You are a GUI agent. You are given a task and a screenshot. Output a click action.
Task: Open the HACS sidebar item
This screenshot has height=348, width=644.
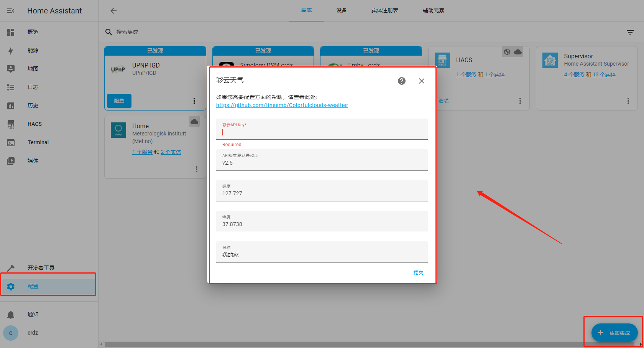[34, 124]
